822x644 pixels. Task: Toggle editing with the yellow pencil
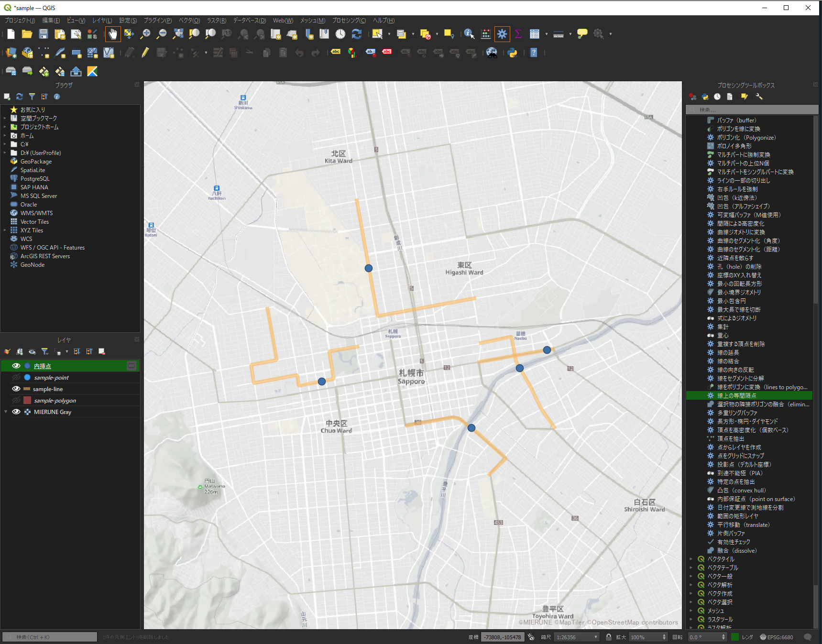point(145,53)
